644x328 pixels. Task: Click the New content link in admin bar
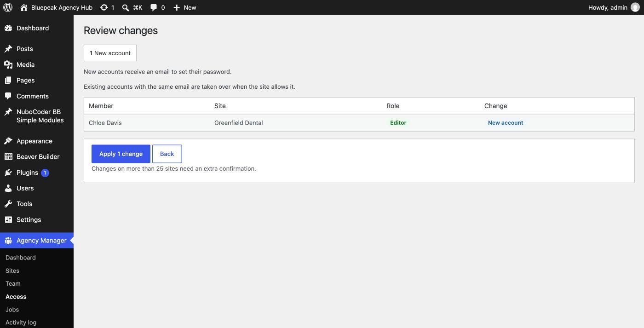[184, 7]
